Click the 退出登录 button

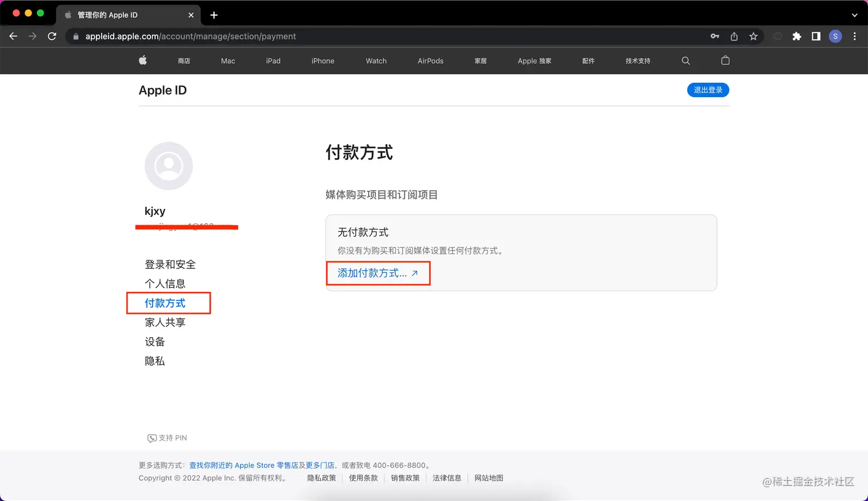point(708,90)
